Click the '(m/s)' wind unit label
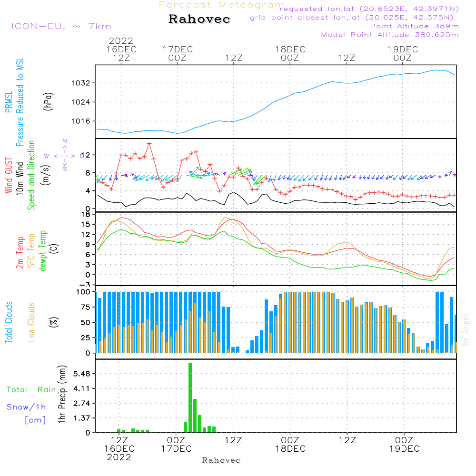 pyautogui.click(x=46, y=175)
